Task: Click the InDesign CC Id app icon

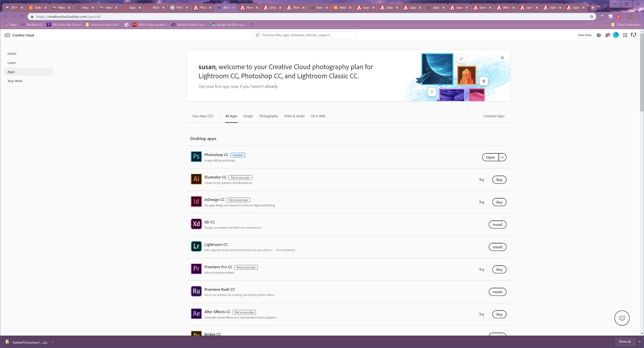Action: 196,202
